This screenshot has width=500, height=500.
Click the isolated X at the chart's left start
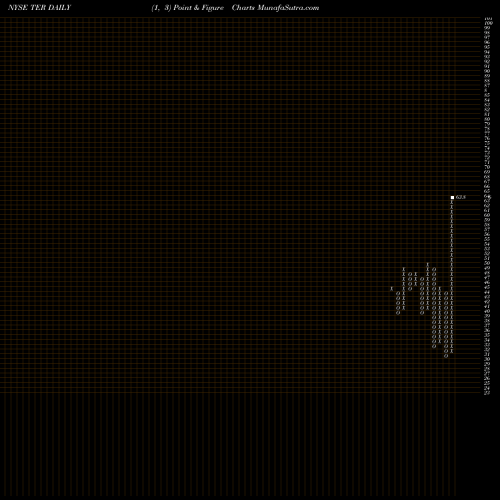click(x=392, y=289)
